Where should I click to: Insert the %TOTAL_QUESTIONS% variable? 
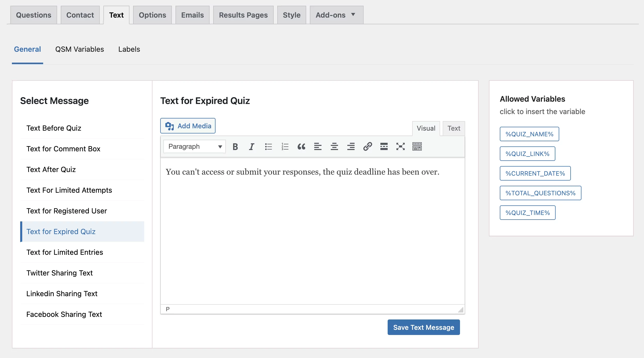[541, 193]
